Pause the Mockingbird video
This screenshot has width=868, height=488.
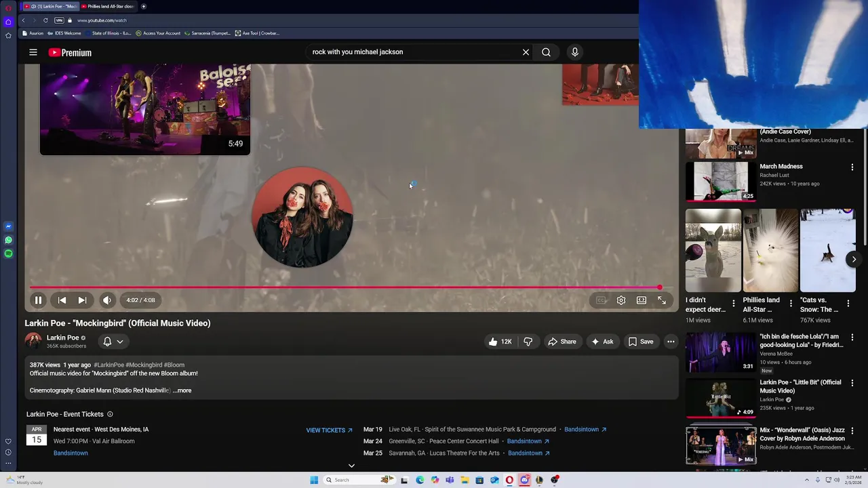pyautogui.click(x=38, y=300)
